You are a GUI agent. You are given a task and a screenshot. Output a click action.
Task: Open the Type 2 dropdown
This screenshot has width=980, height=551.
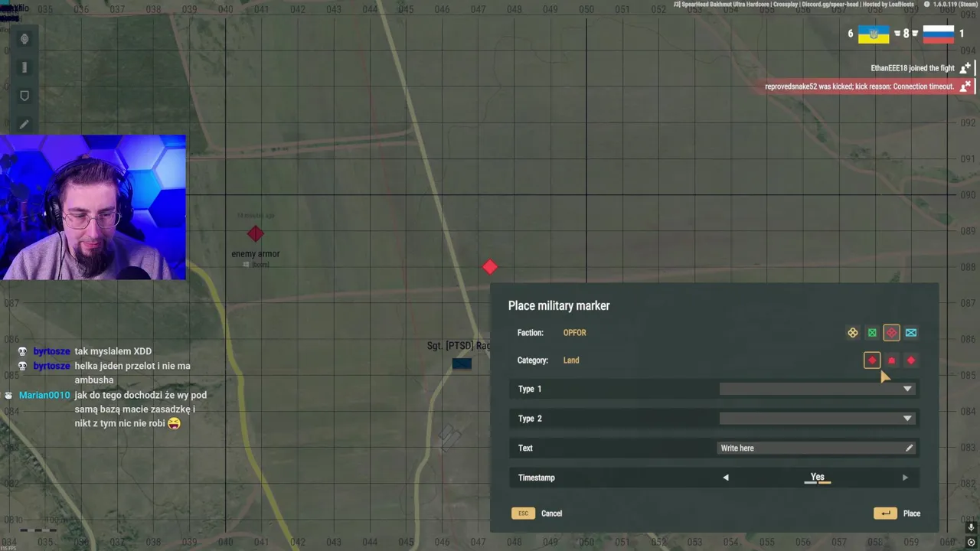[818, 419]
